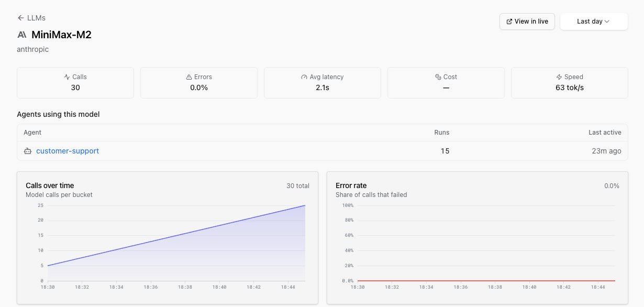Select the Avg latency value 2.1s
The image size is (644, 307).
click(x=323, y=87)
